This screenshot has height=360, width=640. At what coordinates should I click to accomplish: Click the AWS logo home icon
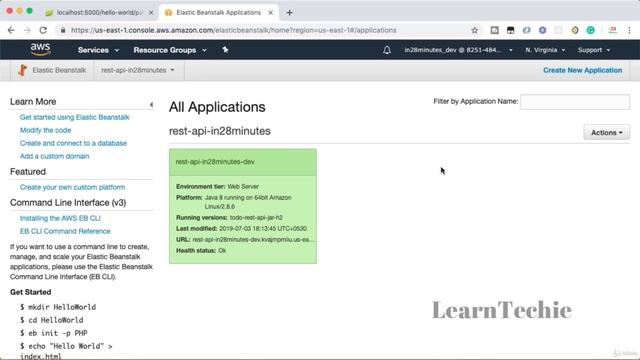coord(40,49)
